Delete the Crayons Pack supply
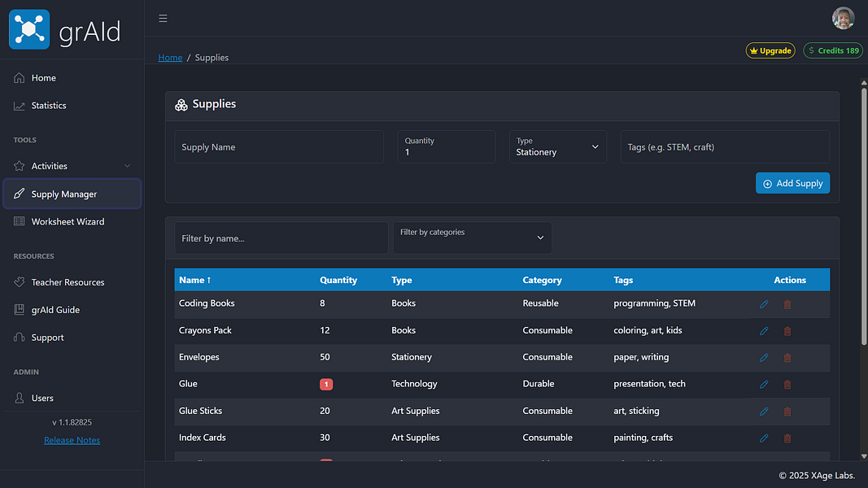The height and width of the screenshot is (488, 868). coord(787,331)
